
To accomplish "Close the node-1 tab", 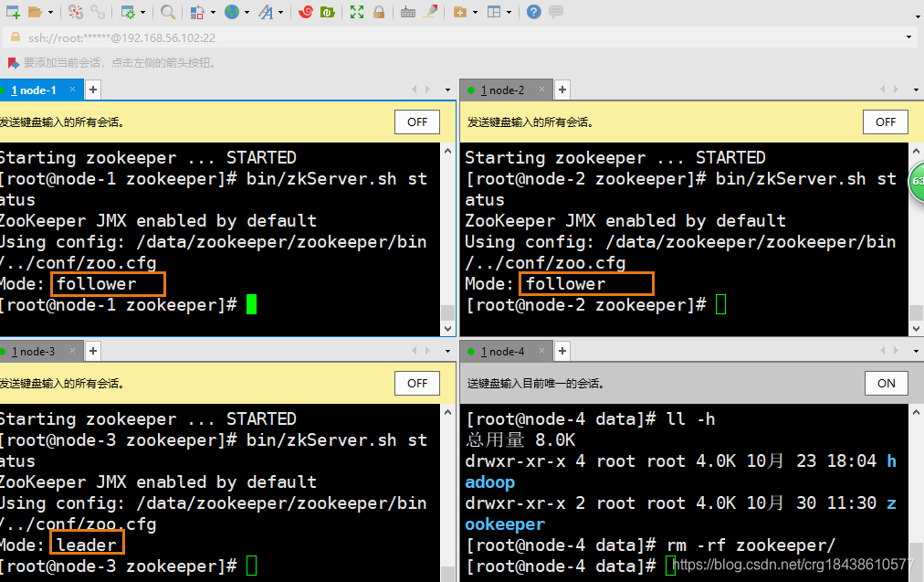I will pos(72,89).
